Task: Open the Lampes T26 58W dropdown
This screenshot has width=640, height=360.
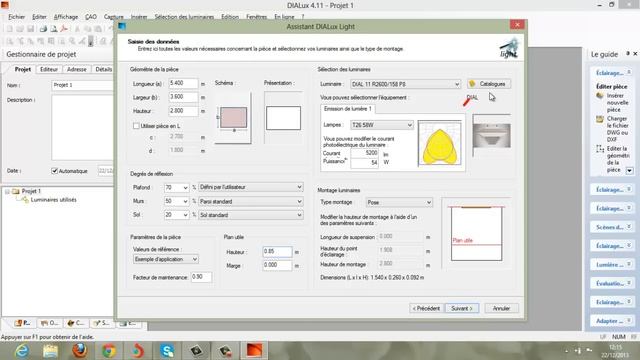Action: (382, 125)
